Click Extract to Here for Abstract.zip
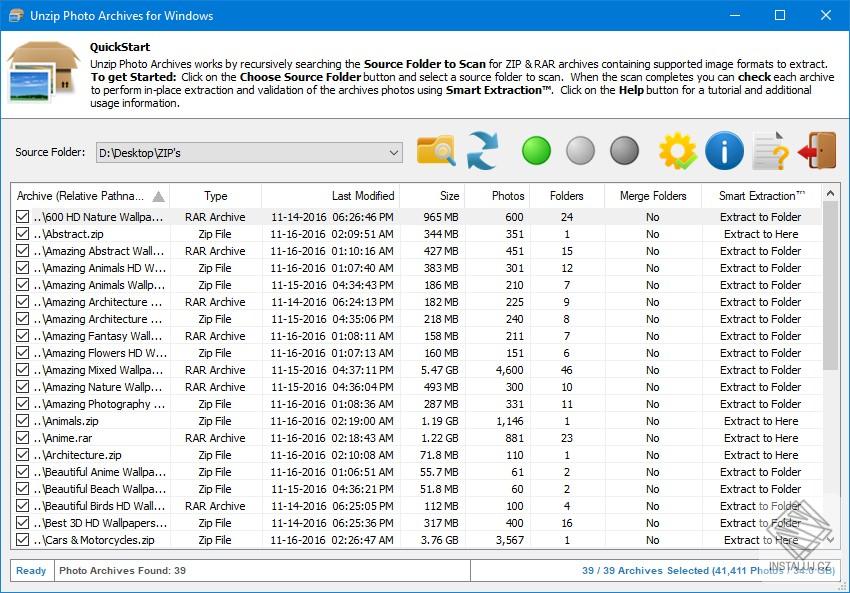Screen dimensions: 850x593 (x=761, y=234)
